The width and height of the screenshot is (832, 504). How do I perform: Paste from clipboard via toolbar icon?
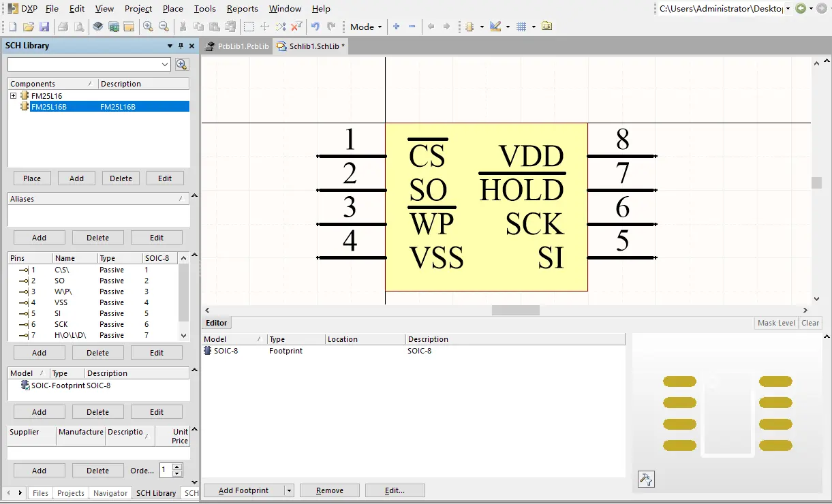(215, 27)
